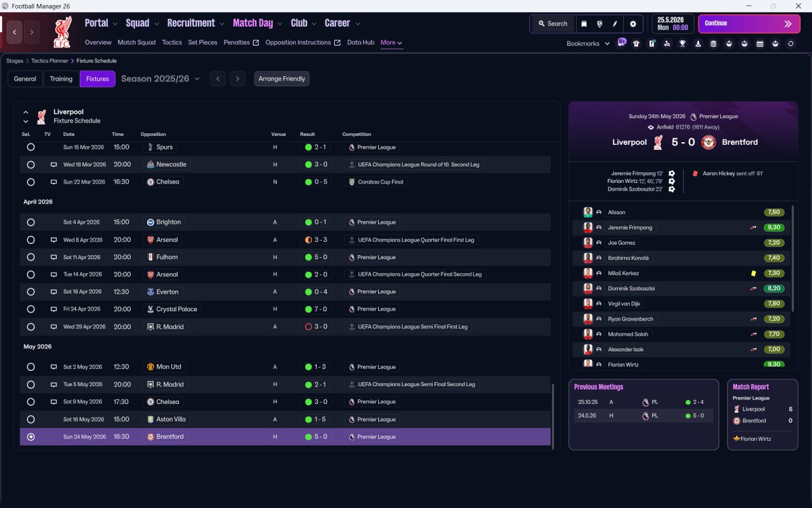Expand the Bookmarks dropdown

[x=588, y=44]
